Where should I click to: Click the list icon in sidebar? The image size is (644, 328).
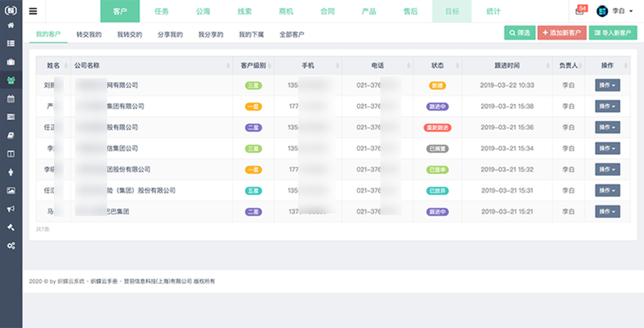pyautogui.click(x=11, y=44)
